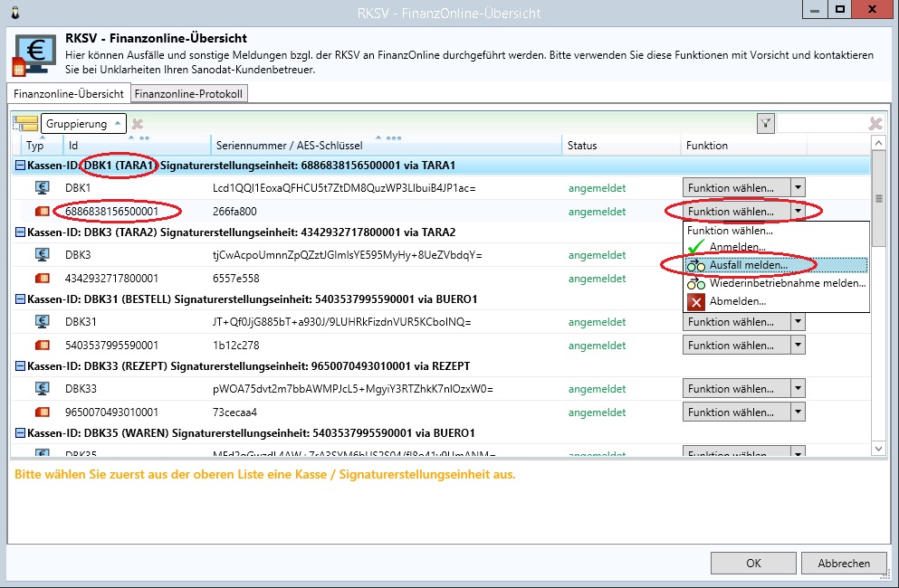Screen dimensions: 899x588
Task: Click the cash register icon in DBK31 row
Action: click(x=42, y=321)
